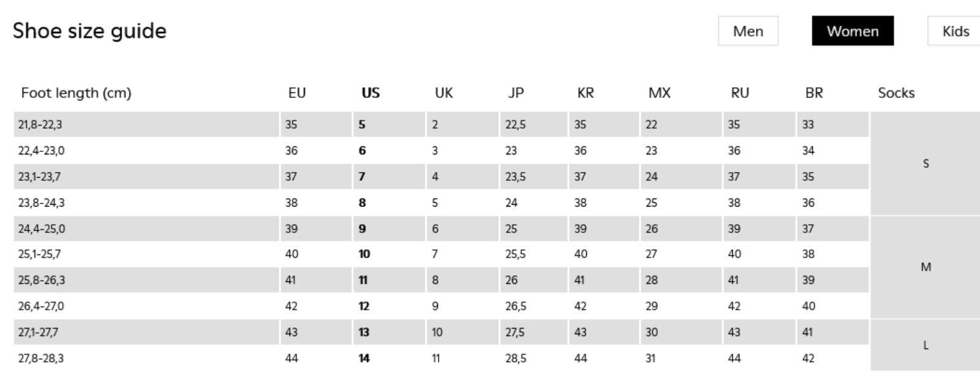This screenshot has width=980, height=372.
Task: Select the JP column header
Action: tap(516, 93)
